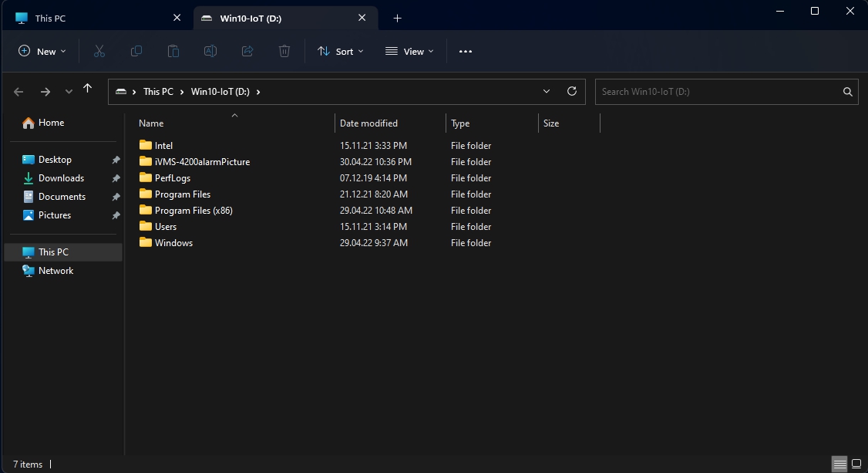
Task: Click Win10-IoT (D:) in address path
Action: click(x=220, y=91)
